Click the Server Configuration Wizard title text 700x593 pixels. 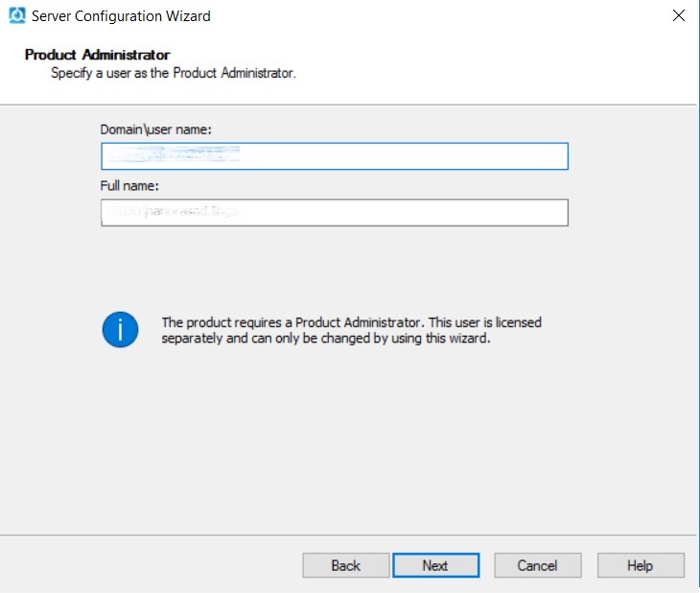pos(121,16)
